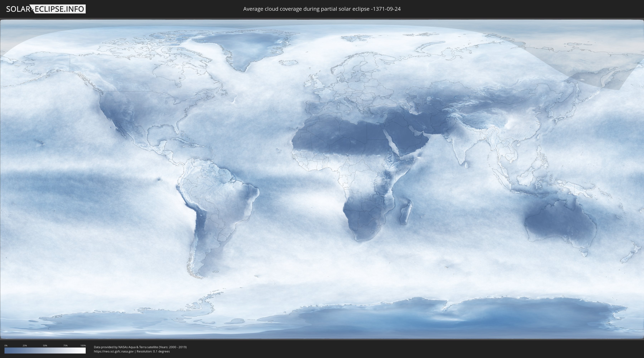The width and height of the screenshot is (644, 358).
Task: Click the 50% legend label
Action: pyautogui.click(x=45, y=345)
